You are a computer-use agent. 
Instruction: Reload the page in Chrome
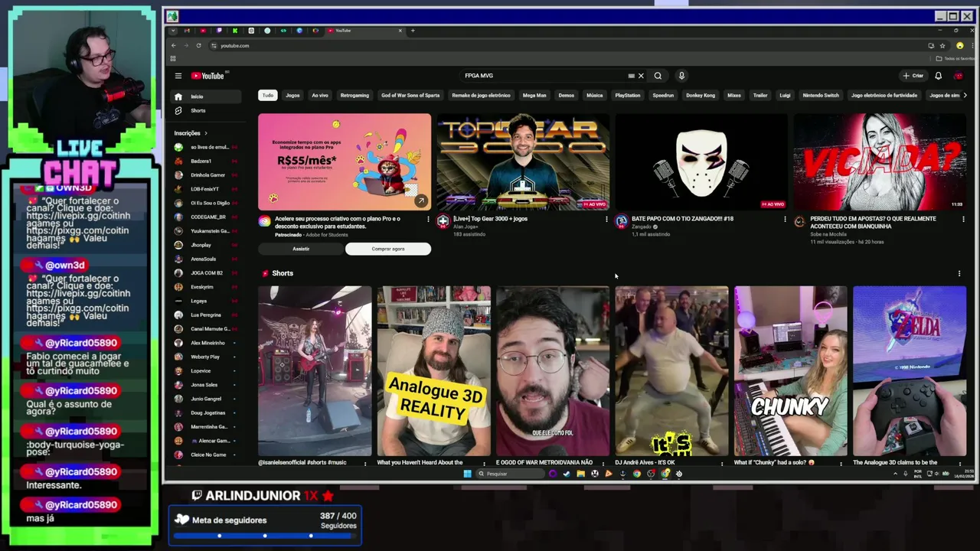point(198,46)
